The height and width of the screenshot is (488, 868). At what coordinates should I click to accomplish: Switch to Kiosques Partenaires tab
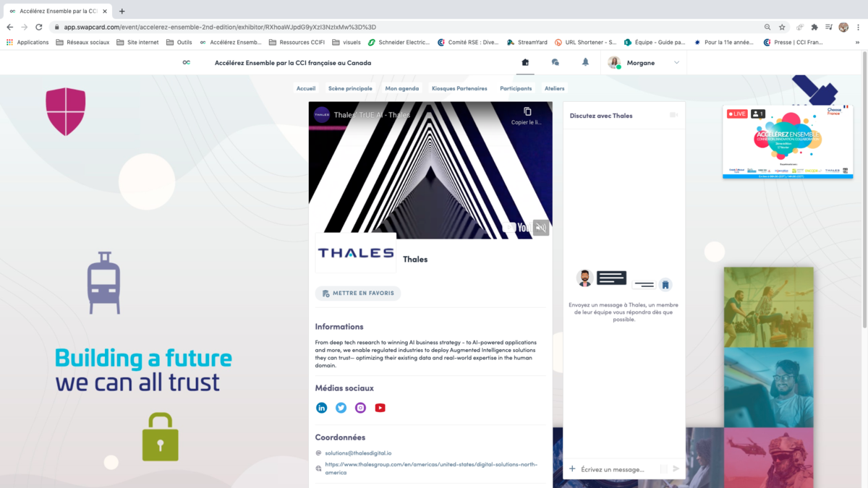coord(459,88)
